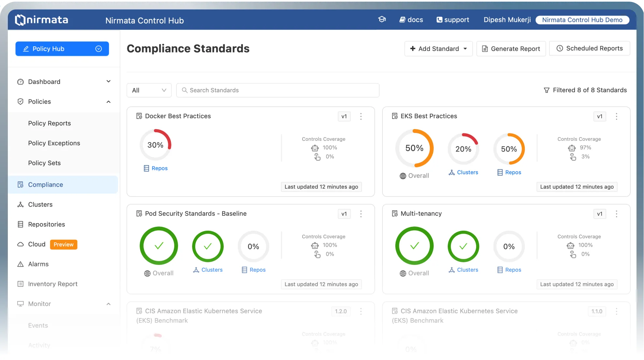This screenshot has height=360, width=644.
Task: Expand the Dashboard menu chevron
Action: [109, 81]
